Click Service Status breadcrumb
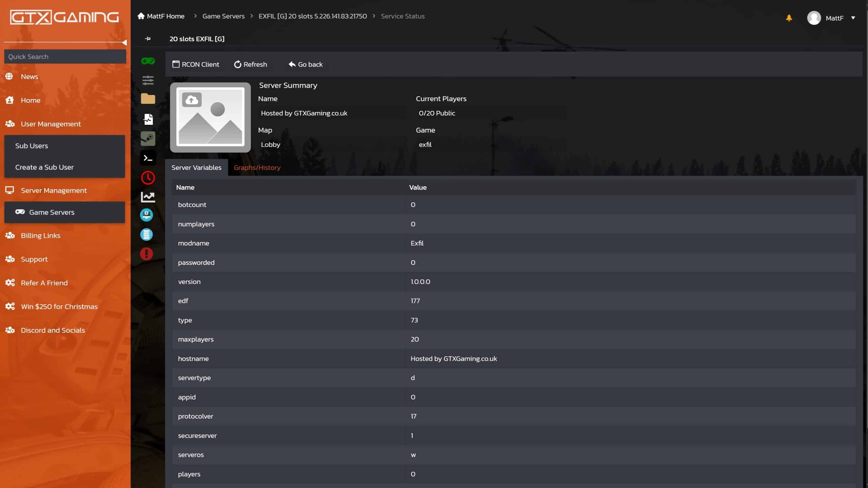This screenshot has width=868, height=488. point(402,16)
